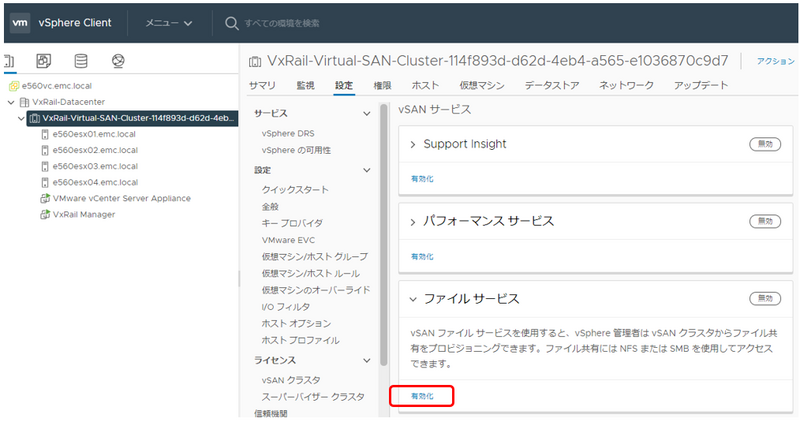The width and height of the screenshot is (800, 422).
Task: Open the Hosts and Clusters view icon
Action: [x=9, y=61]
